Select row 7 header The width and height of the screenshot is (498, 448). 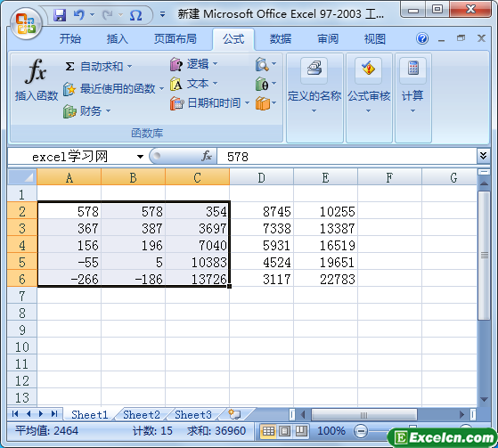click(22, 296)
